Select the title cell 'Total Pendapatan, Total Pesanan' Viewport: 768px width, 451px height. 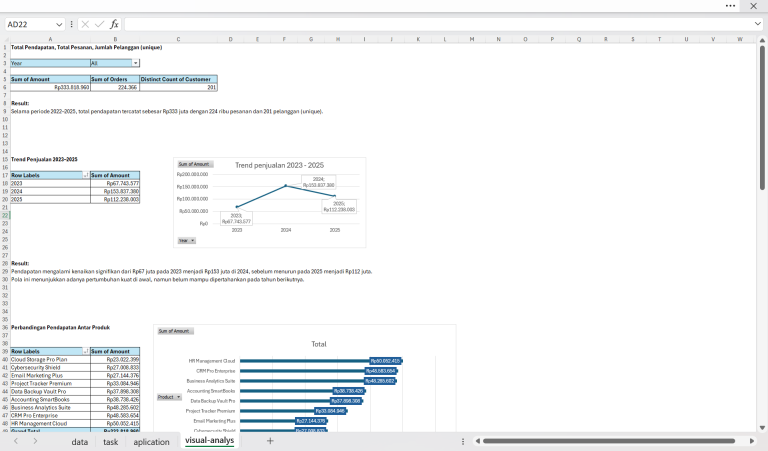point(86,47)
